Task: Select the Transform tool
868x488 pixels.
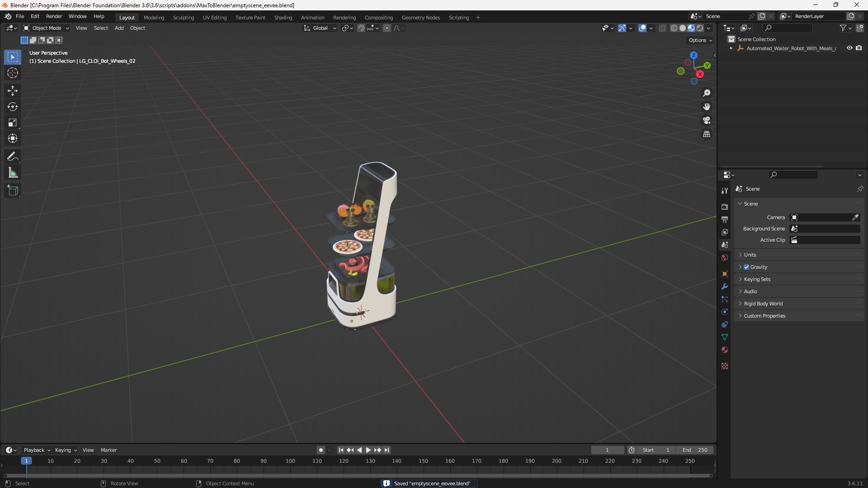Action: 13,138
